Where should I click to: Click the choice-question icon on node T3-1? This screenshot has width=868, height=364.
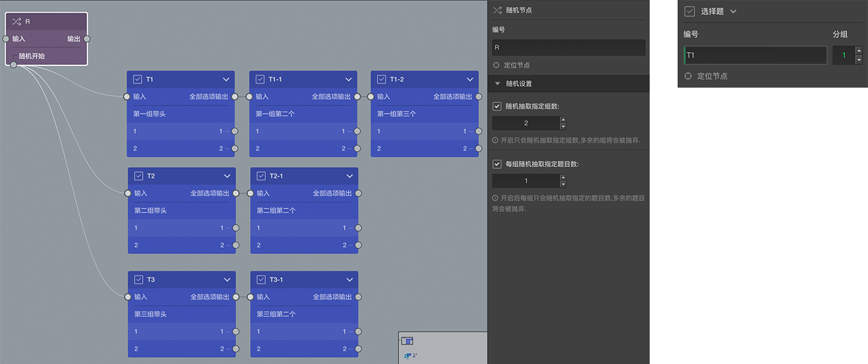pyautogui.click(x=261, y=280)
